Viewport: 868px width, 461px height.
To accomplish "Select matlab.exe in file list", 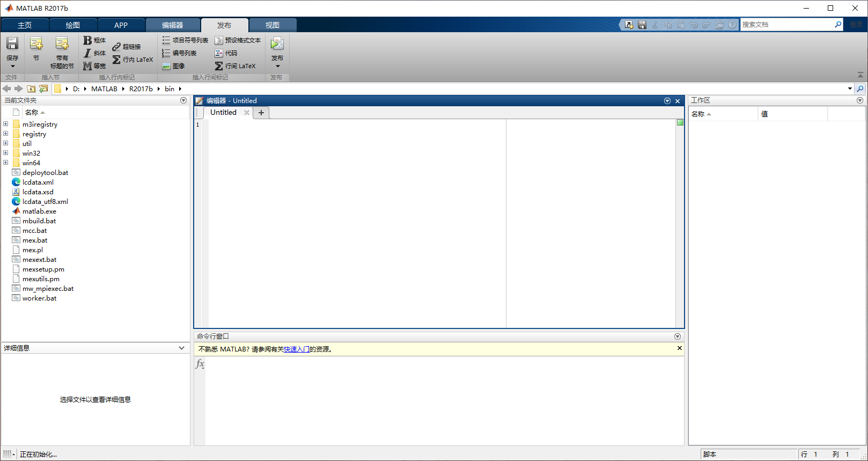I will point(39,211).
